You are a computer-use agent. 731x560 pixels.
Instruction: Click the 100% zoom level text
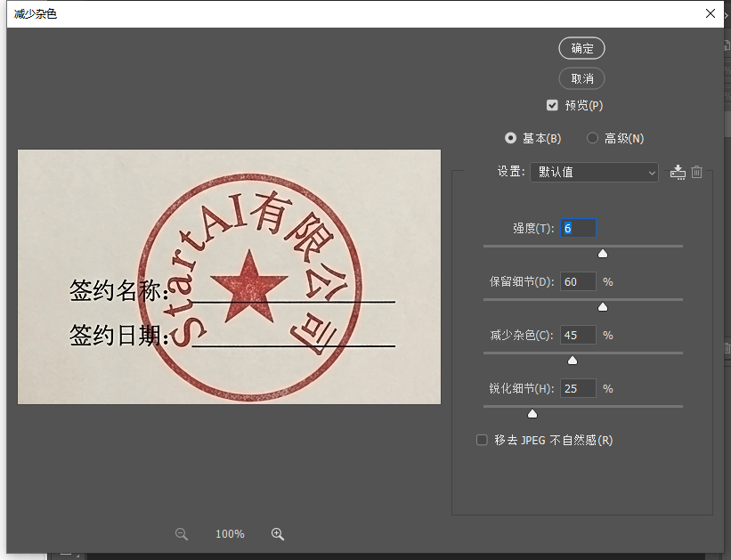230,534
